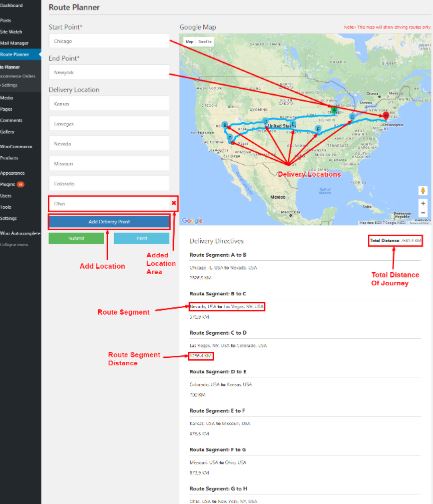Viewport: 433px width, 504px height.
Task: Switch map view to Map mode
Action: (189, 42)
